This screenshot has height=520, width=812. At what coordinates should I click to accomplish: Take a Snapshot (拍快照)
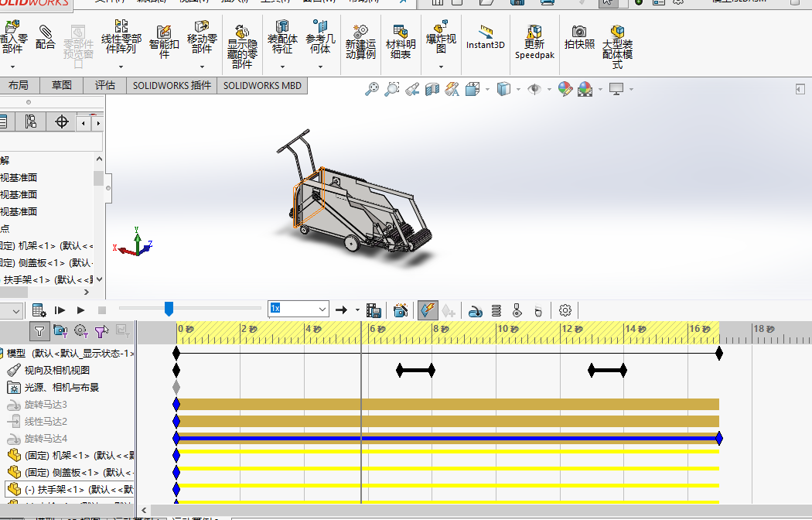(579, 37)
